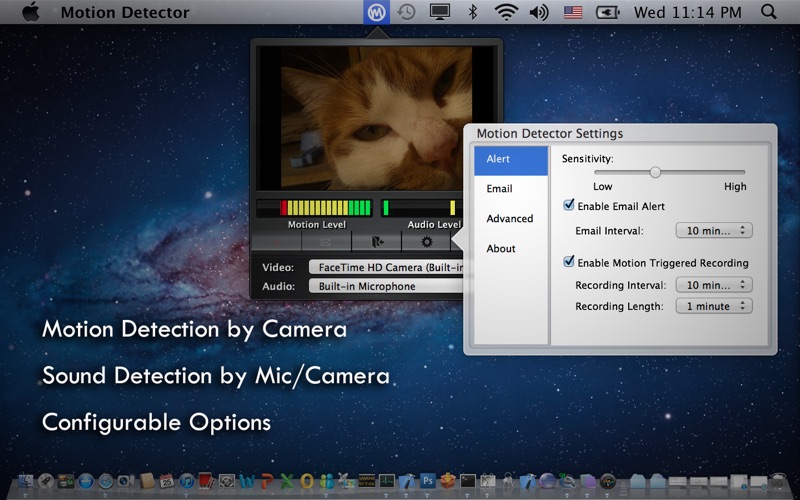
Task: Open Time Machine menu bar icon
Action: tap(407, 12)
